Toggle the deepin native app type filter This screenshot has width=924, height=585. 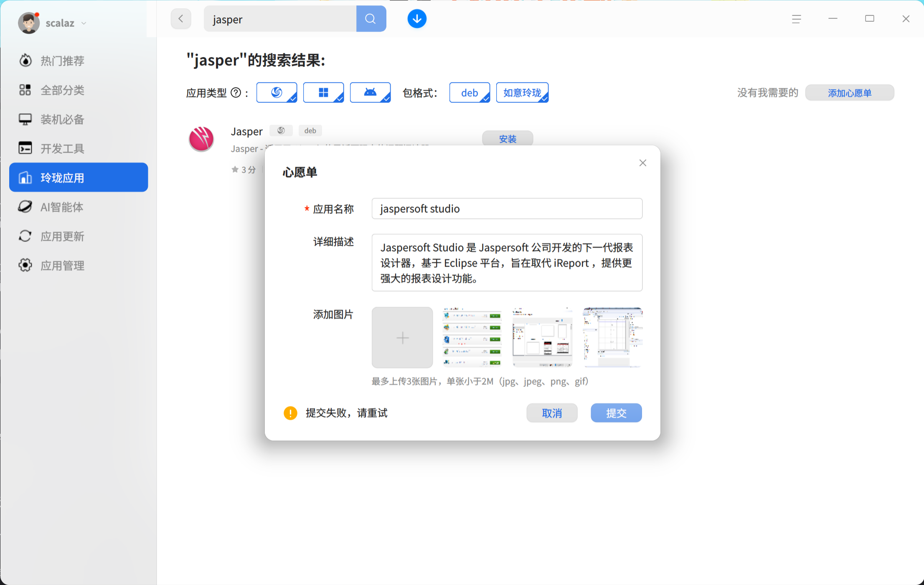[277, 92]
